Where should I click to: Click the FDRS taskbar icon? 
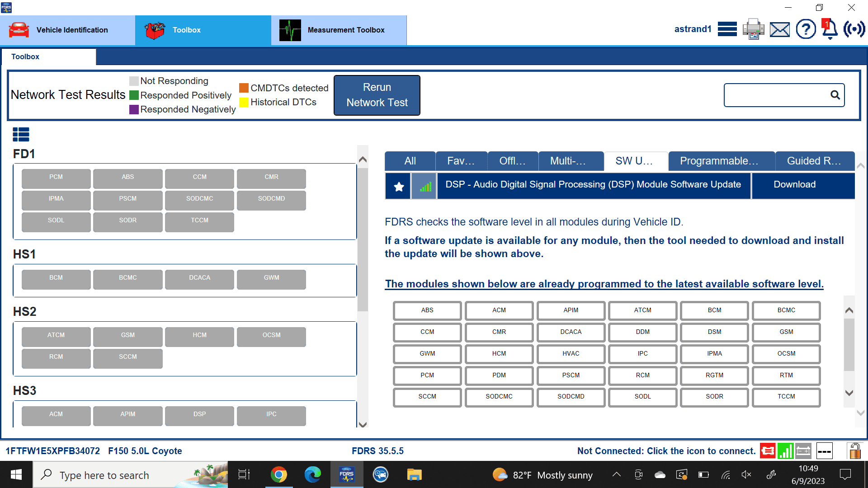click(x=347, y=474)
